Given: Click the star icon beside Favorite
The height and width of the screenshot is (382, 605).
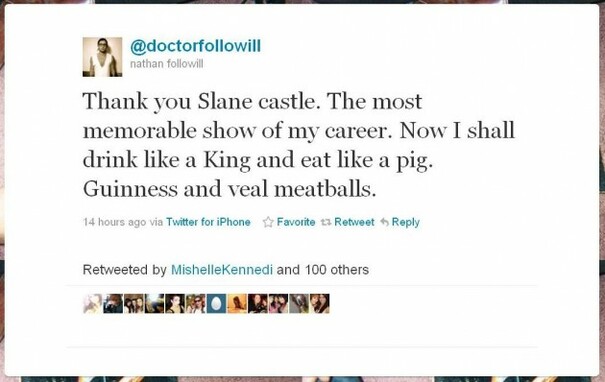Looking at the screenshot, I should [268, 222].
